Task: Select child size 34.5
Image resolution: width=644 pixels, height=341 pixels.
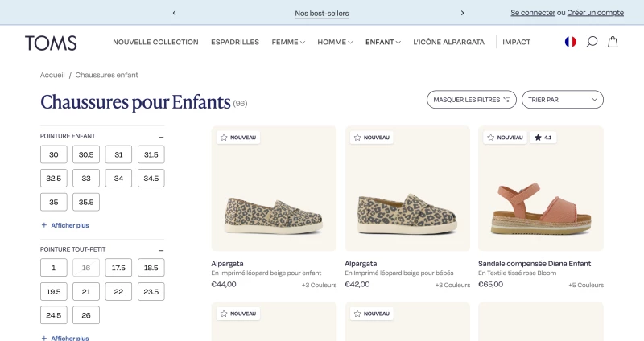Action: tap(151, 179)
